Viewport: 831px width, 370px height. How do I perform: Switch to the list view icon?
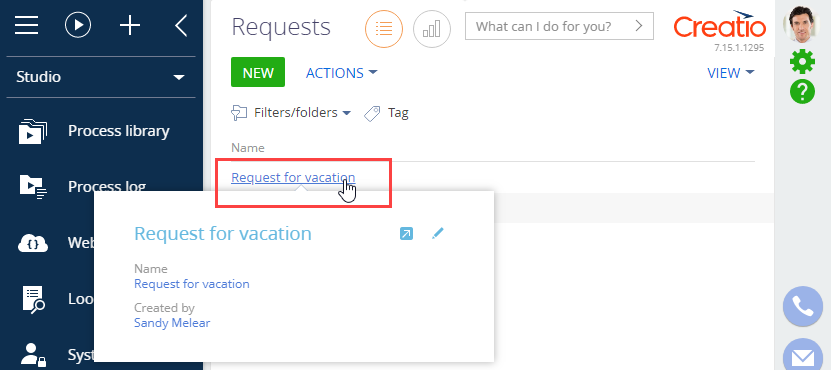[x=384, y=29]
